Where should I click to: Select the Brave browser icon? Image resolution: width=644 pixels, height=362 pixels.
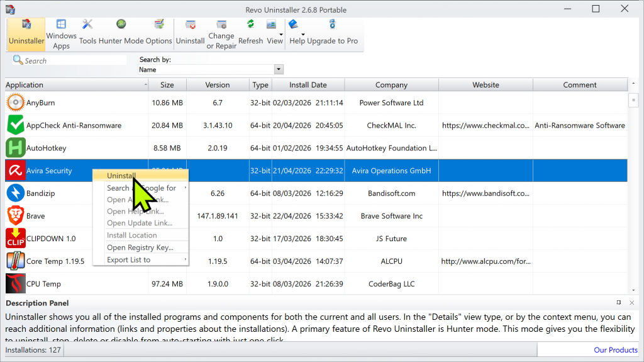point(16,215)
